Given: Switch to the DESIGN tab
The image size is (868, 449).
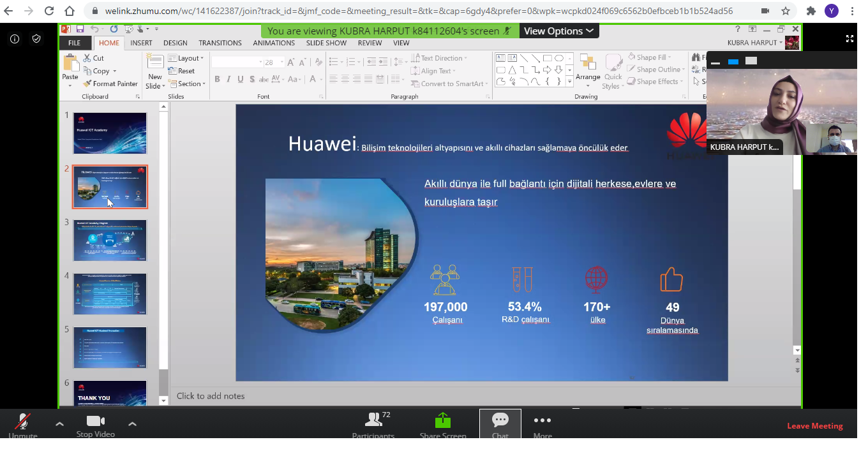Looking at the screenshot, I should 176,43.
